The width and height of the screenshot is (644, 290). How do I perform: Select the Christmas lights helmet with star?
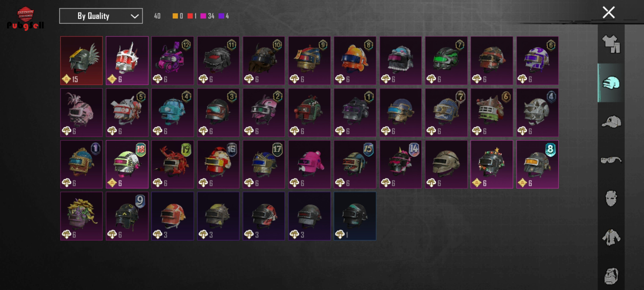492,164
